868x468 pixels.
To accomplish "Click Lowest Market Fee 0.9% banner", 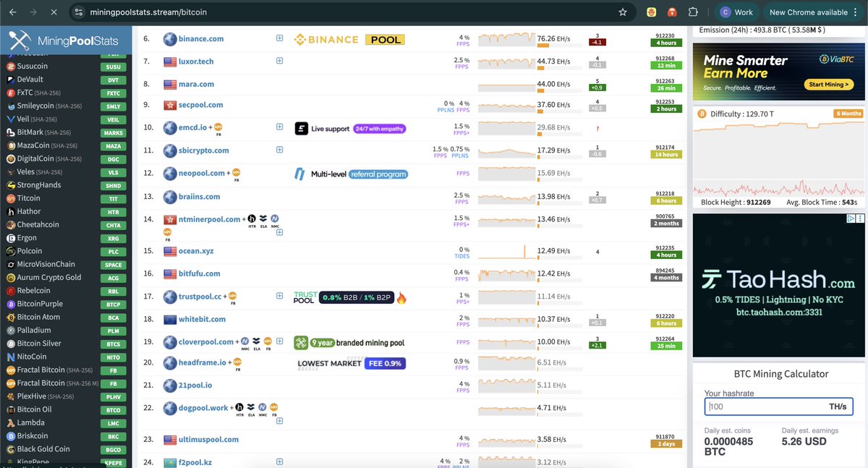I will coord(350,363).
